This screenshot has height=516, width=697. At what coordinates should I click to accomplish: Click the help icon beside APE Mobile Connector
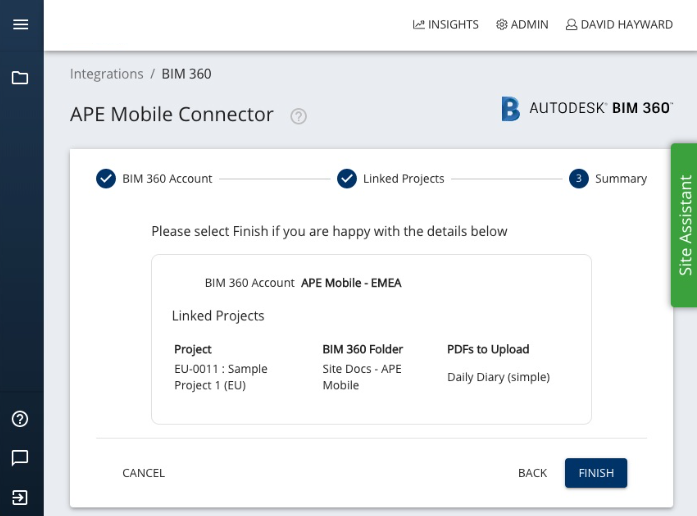pos(298,116)
